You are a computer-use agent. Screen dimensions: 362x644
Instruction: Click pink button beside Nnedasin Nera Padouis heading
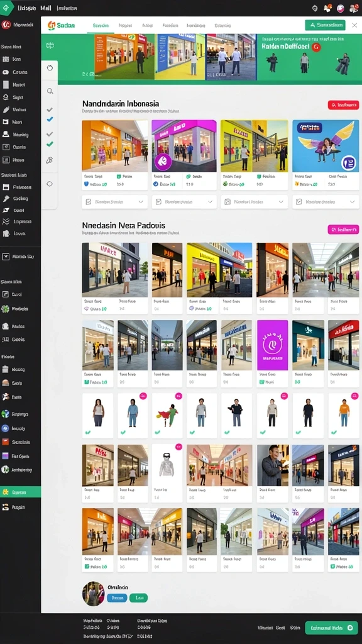click(x=343, y=230)
